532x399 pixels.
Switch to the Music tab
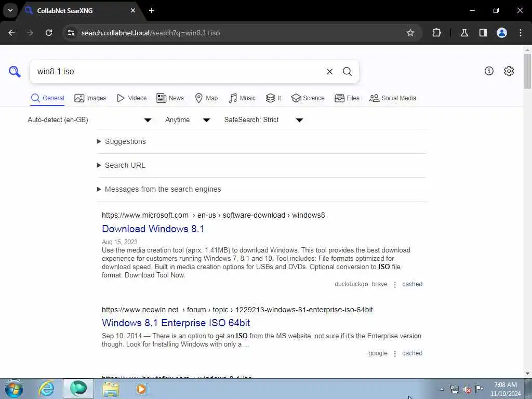pyautogui.click(x=242, y=98)
